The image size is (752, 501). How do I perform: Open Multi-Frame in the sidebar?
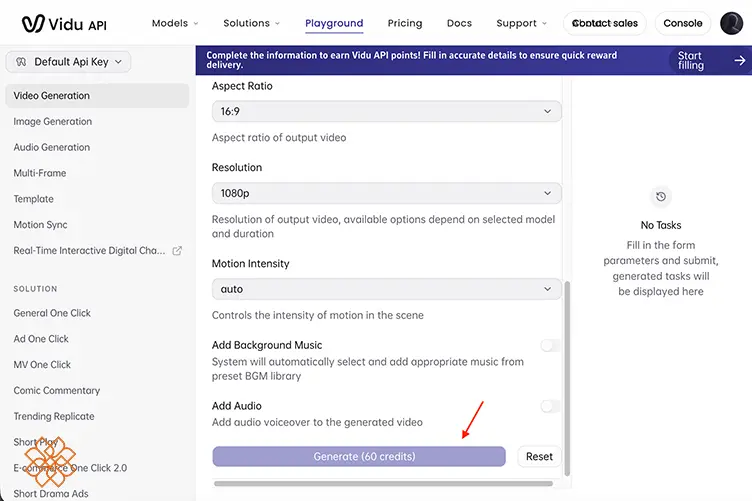point(40,173)
